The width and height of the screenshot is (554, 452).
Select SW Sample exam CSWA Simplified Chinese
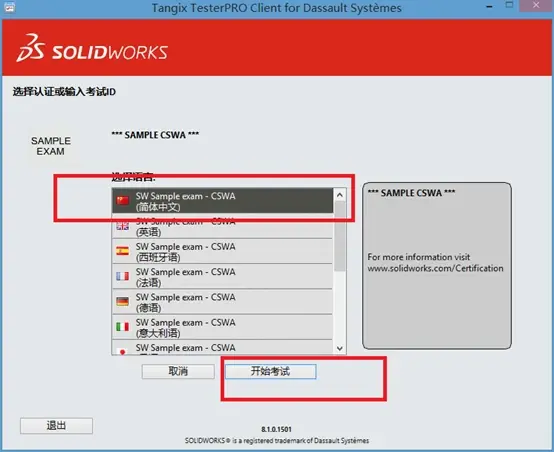point(223,201)
